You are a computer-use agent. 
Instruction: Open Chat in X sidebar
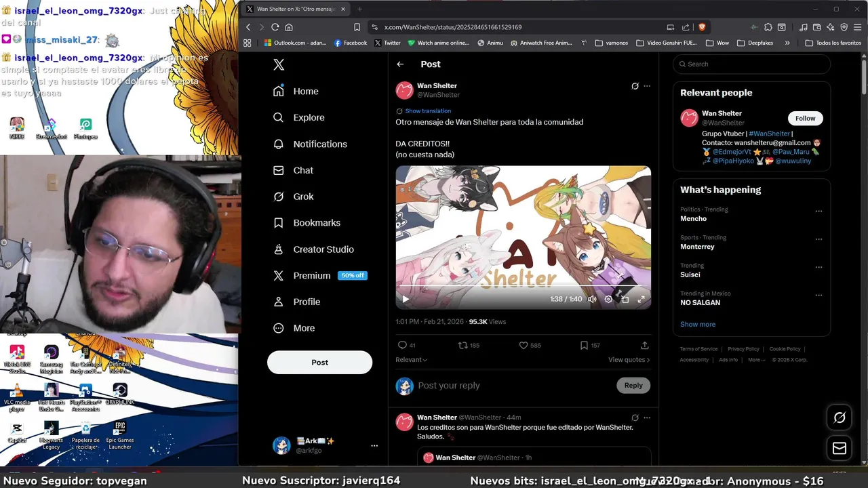pyautogui.click(x=293, y=171)
